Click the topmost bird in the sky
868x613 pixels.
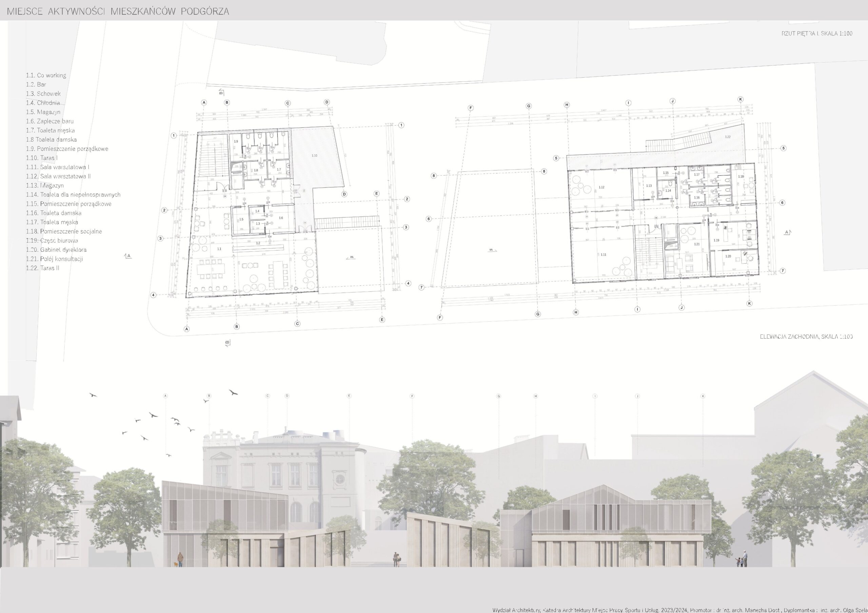point(233,392)
